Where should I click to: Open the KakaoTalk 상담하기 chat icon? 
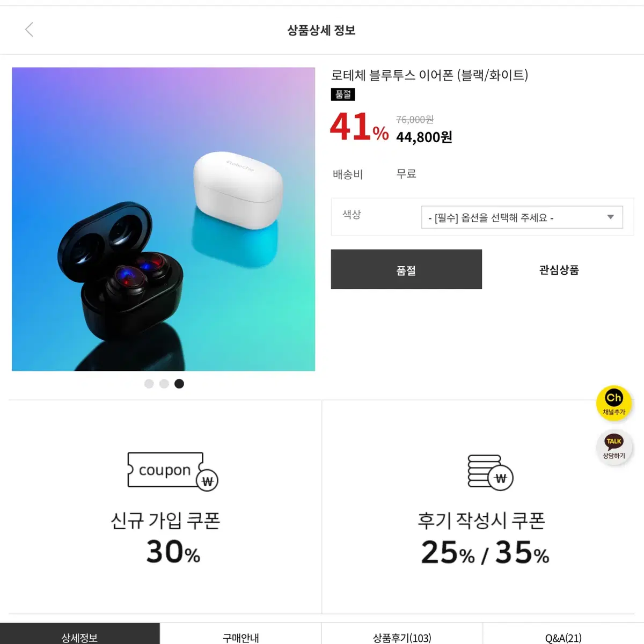[x=613, y=448]
